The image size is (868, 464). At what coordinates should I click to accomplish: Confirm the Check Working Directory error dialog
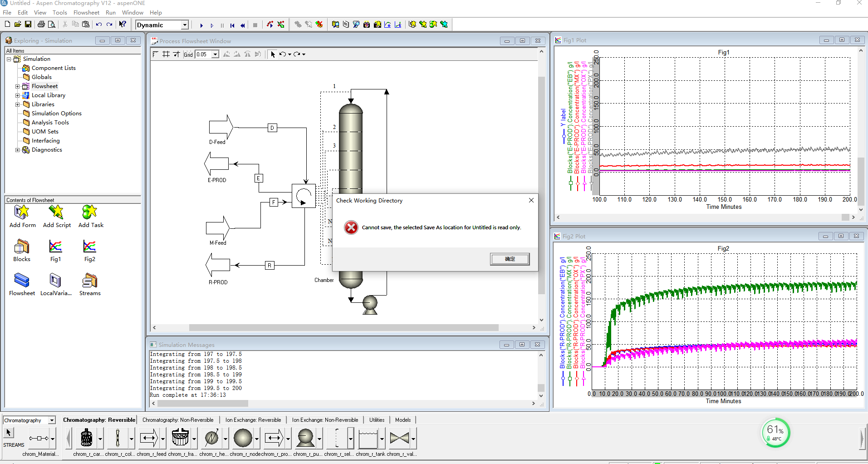(x=510, y=259)
